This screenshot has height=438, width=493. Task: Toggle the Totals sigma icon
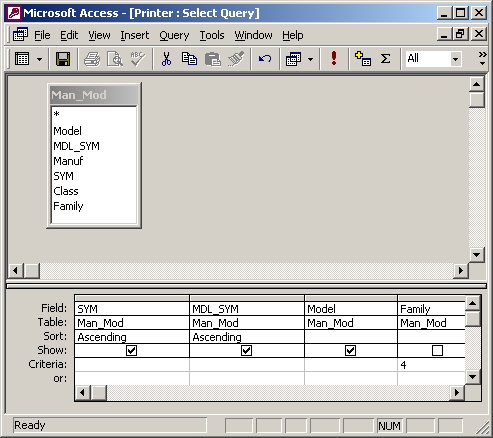tap(386, 59)
